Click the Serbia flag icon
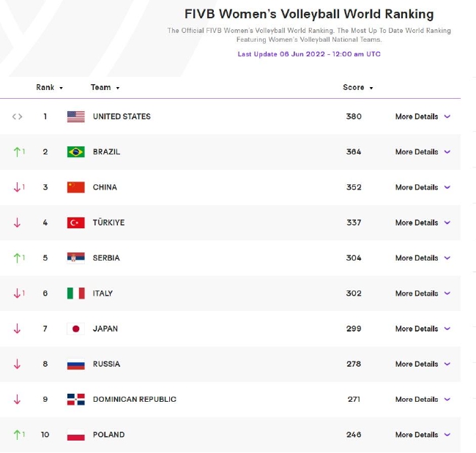 [76, 258]
